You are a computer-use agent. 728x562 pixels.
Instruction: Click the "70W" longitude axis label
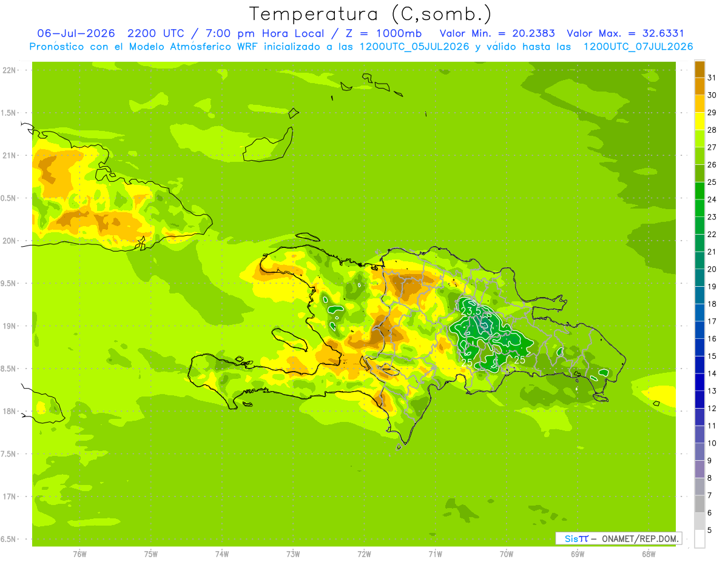click(x=507, y=554)
